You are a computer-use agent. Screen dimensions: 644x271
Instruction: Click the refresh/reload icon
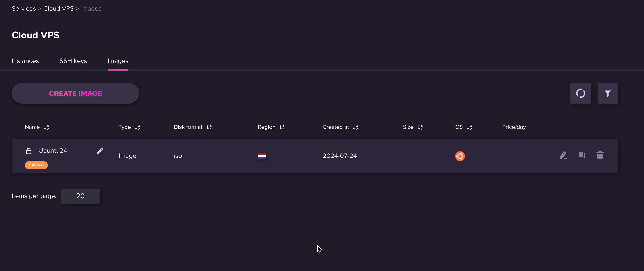tap(580, 93)
